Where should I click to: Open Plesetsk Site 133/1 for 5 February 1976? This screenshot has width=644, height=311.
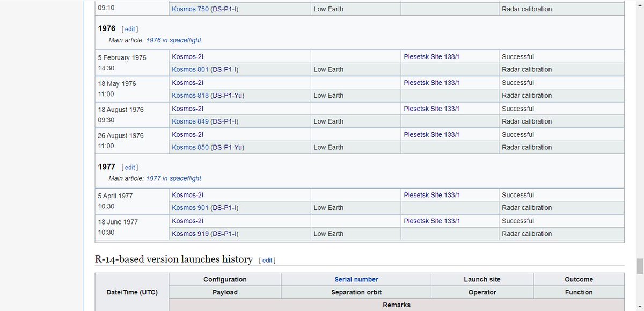431,57
